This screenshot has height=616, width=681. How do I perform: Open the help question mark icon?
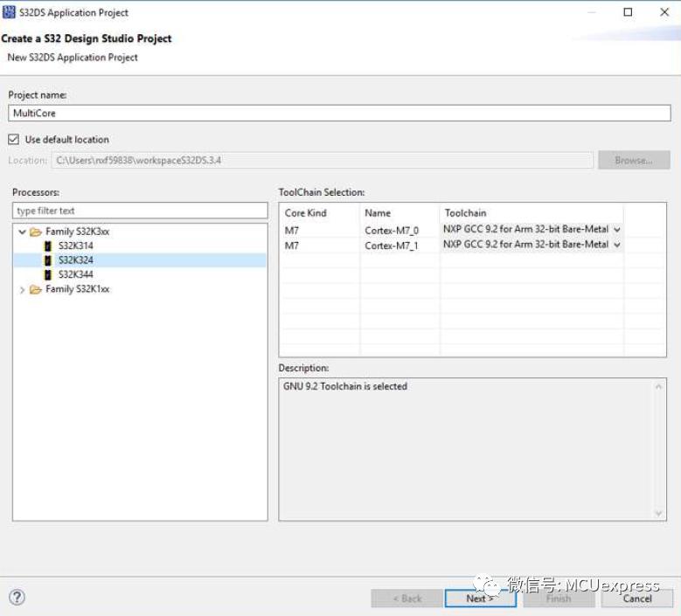pyautogui.click(x=17, y=598)
